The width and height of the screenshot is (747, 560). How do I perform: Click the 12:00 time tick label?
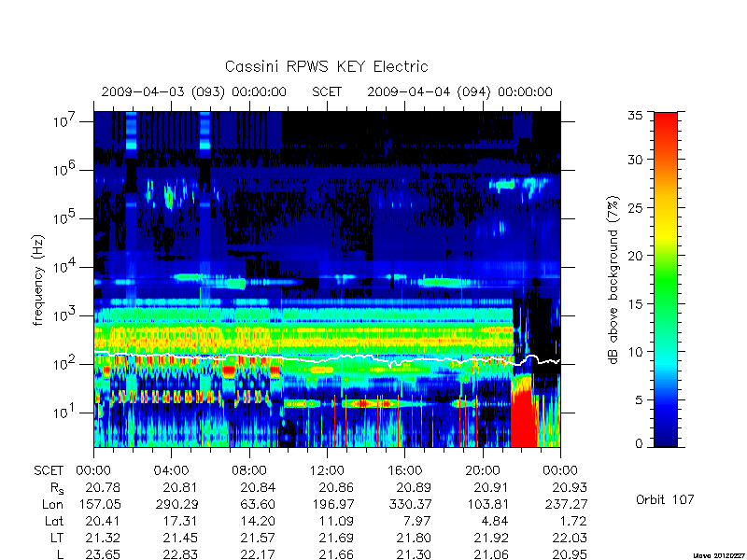coord(327,470)
